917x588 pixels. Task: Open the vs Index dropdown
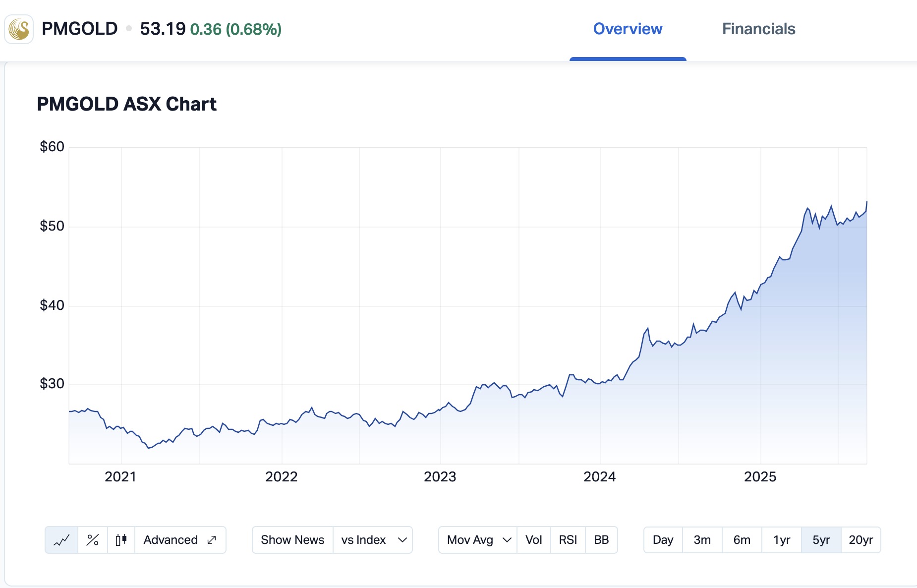tap(373, 540)
